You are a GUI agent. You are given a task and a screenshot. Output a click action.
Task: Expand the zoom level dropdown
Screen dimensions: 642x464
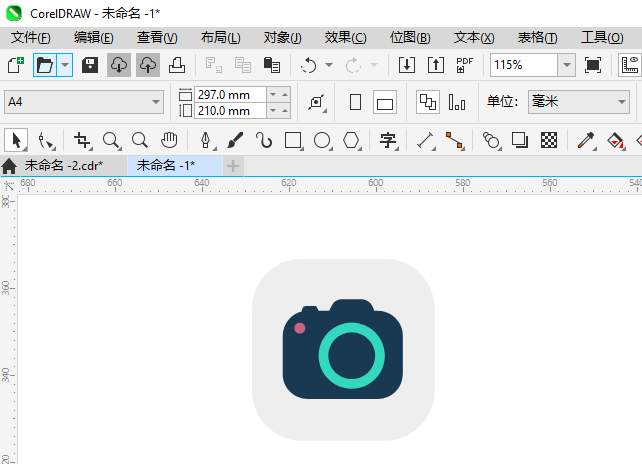coord(567,65)
